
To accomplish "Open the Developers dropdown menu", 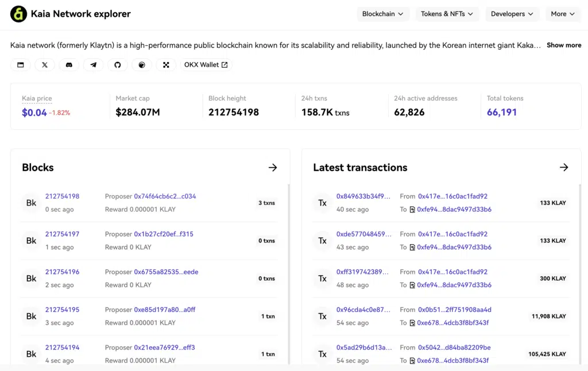I will point(512,14).
